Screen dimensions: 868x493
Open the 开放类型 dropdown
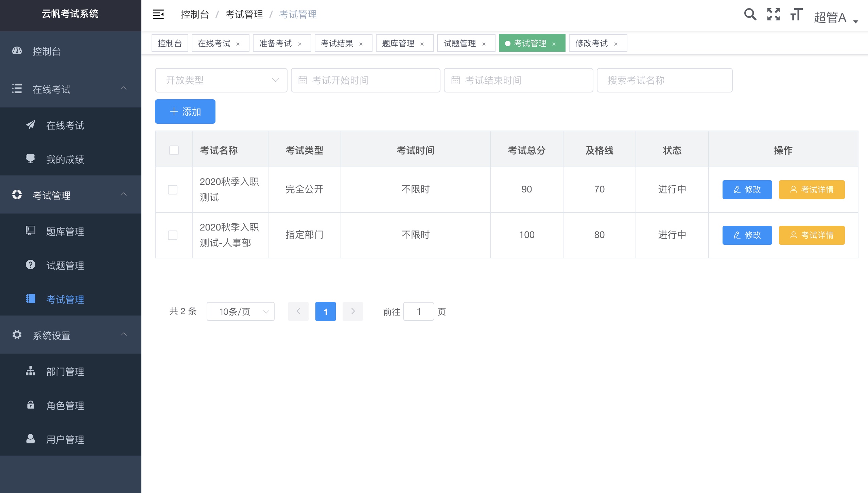pyautogui.click(x=221, y=80)
